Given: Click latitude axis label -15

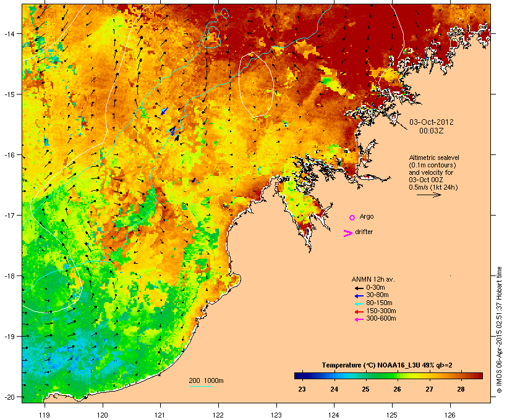Looking at the screenshot, I should click(x=9, y=94).
